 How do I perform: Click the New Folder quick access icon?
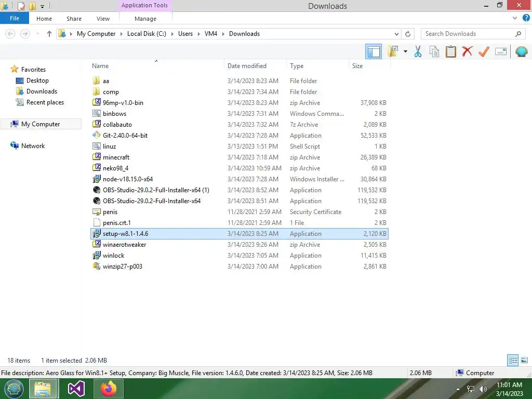(x=32, y=6)
